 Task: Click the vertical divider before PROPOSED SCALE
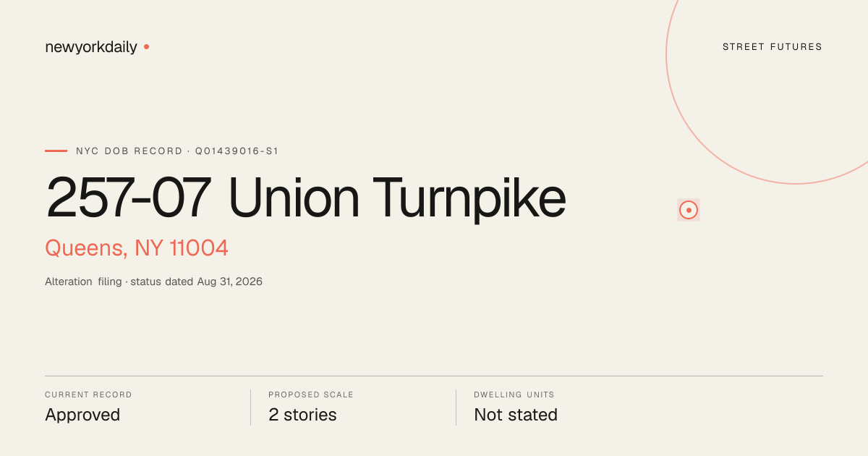pos(250,408)
